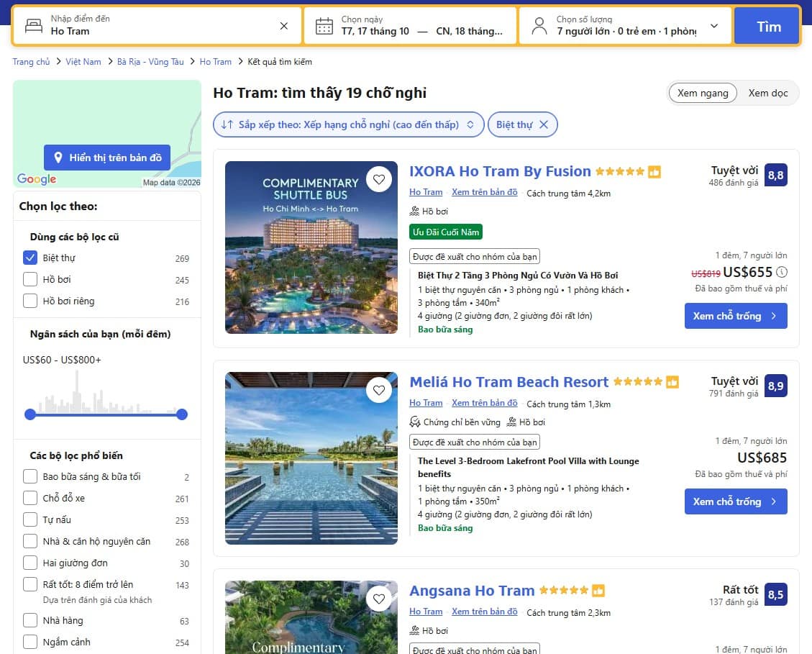The width and height of the screenshot is (812, 654).
Task: Remove the Biệt thự filter chip
Action: tap(544, 124)
